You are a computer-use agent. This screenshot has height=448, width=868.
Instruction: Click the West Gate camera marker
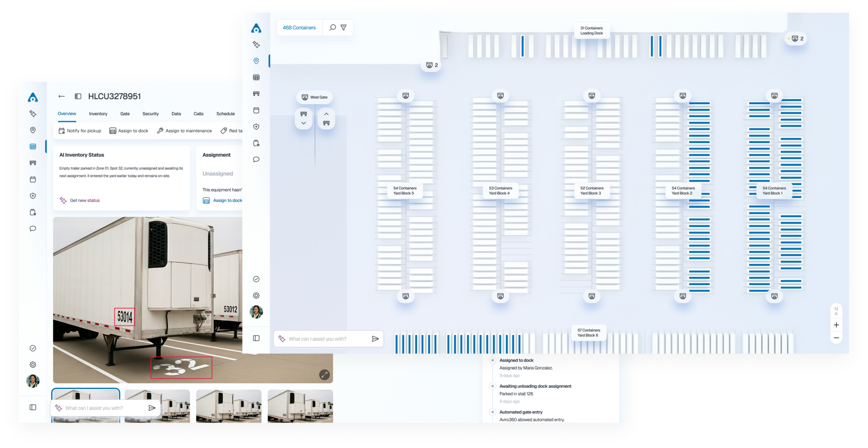[x=314, y=97]
